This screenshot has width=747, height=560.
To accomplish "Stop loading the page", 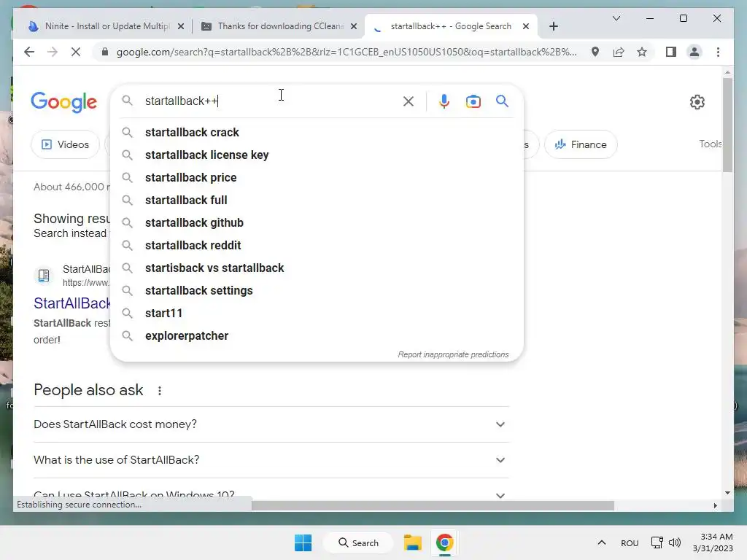I will 76,52.
